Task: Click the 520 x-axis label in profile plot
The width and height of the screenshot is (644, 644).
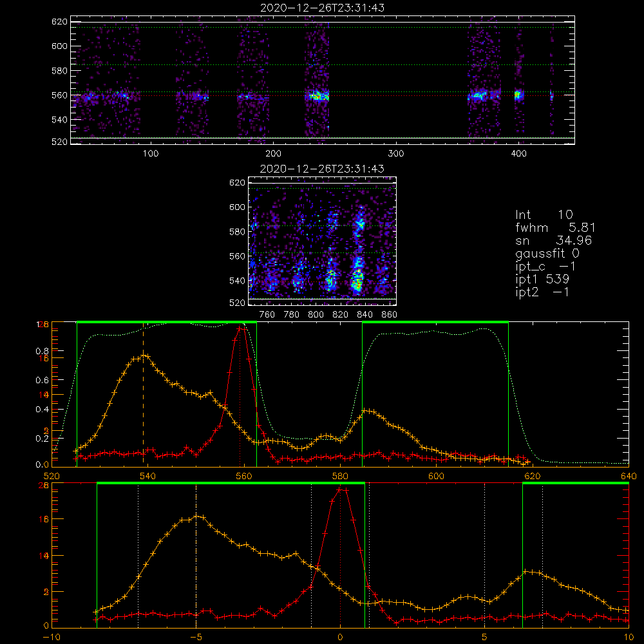Action: (x=52, y=476)
